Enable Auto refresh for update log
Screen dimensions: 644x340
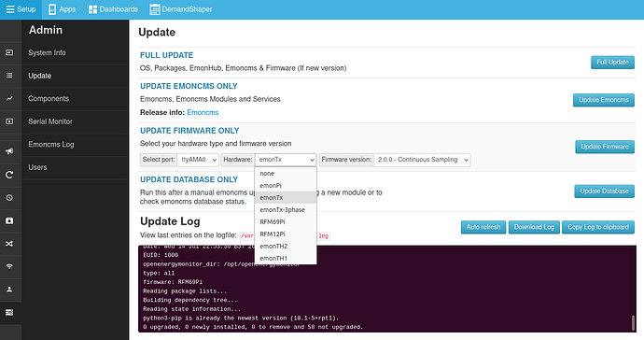(x=483, y=227)
